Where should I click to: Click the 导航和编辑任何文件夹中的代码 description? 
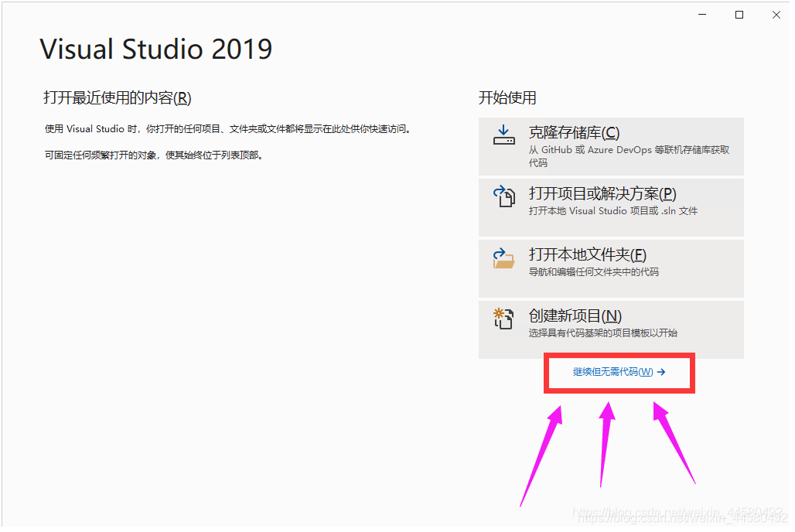pyautogui.click(x=594, y=272)
